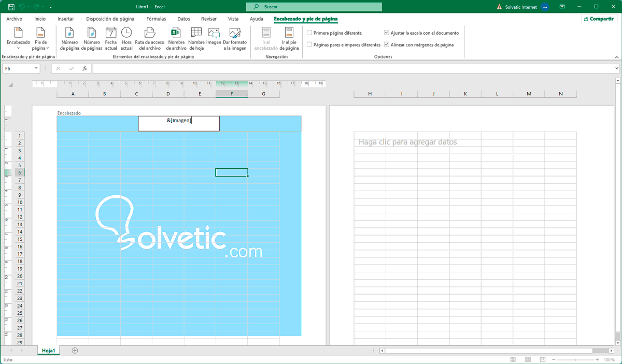Open the Pie de página dropdown
The height and width of the screenshot is (364, 622).
(x=41, y=39)
